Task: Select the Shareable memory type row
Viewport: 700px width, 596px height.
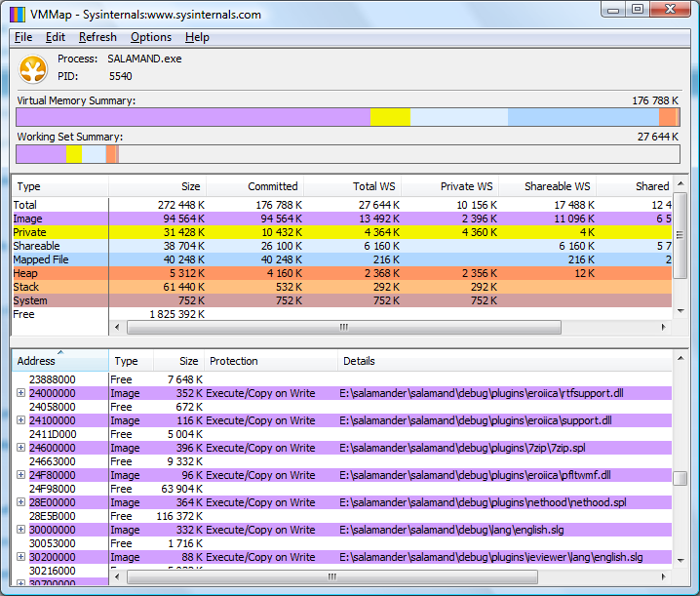Action: (342, 246)
